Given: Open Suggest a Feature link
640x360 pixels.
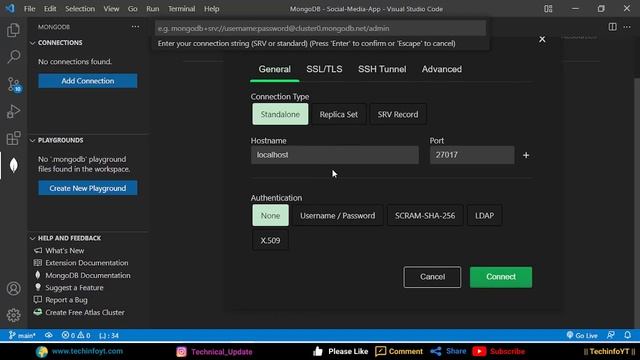Looking at the screenshot, I should (74, 288).
